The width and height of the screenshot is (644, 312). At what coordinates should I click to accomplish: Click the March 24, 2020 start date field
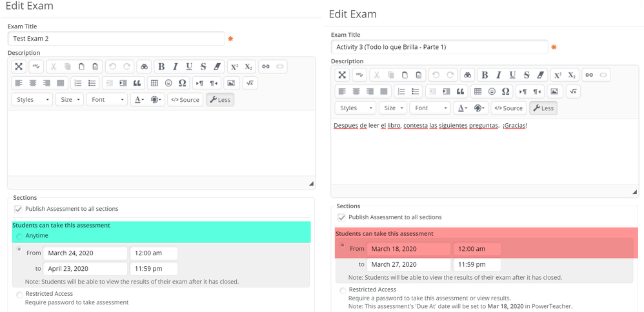click(85, 253)
